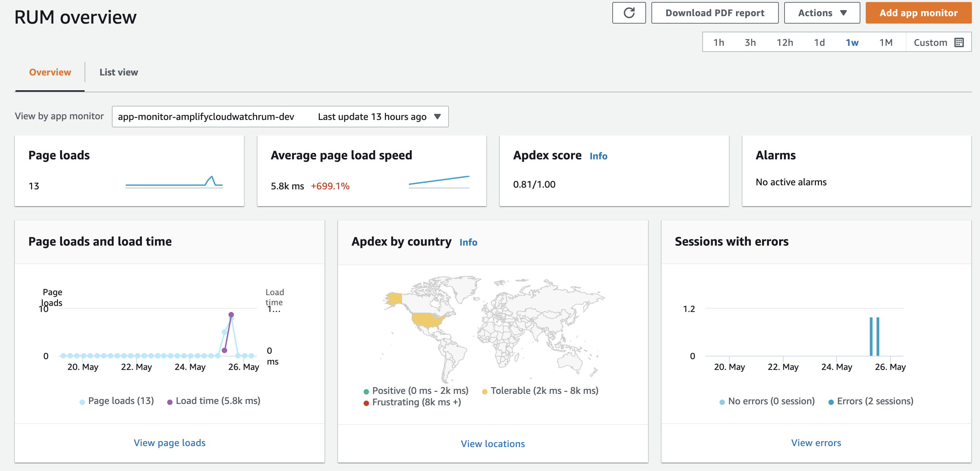The width and height of the screenshot is (980, 471).
Task: Switch to the List view tab
Action: point(119,72)
